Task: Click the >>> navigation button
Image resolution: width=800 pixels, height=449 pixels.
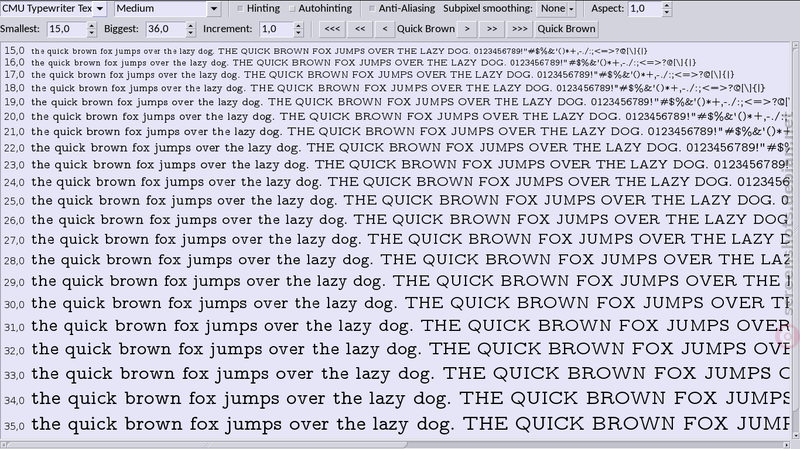Action: click(519, 29)
